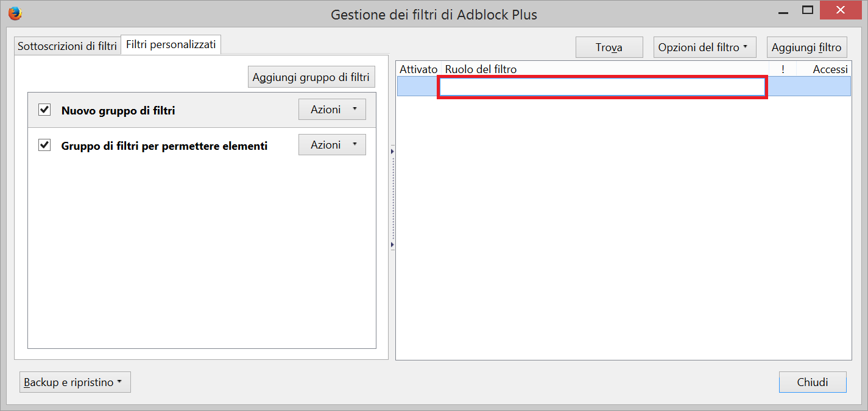Image resolution: width=868 pixels, height=411 pixels.
Task: Open Azioni dropdown for permettere elementi group
Action: click(x=332, y=145)
